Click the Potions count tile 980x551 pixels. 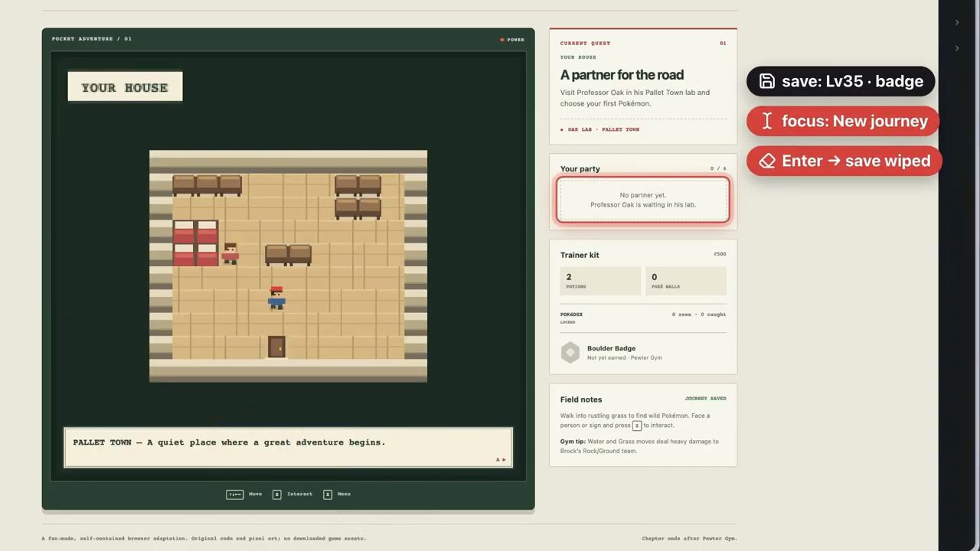(600, 281)
